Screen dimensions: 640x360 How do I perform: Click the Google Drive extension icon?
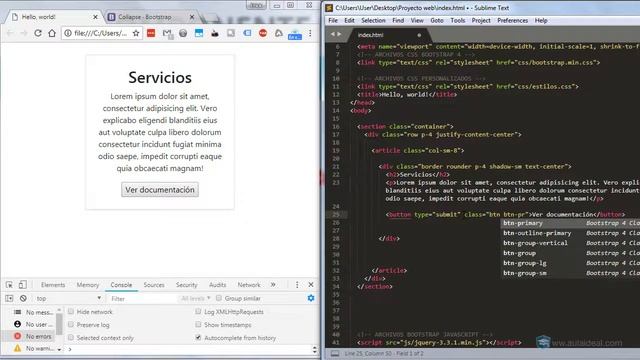click(278, 33)
